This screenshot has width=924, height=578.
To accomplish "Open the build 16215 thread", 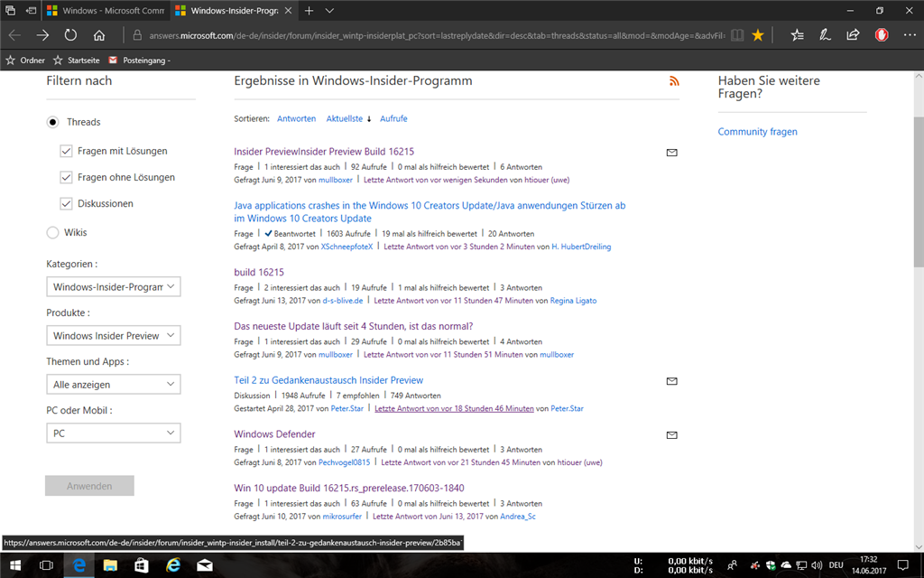I will pyautogui.click(x=259, y=273).
